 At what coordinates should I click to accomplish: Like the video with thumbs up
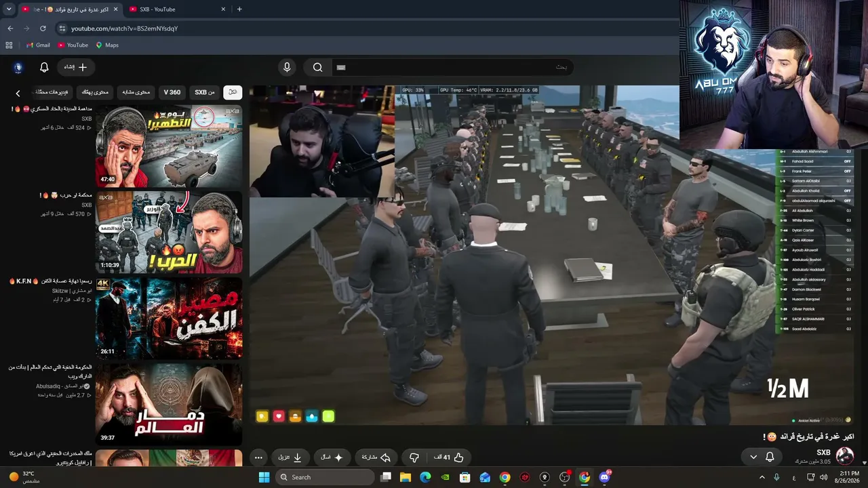coord(449,457)
